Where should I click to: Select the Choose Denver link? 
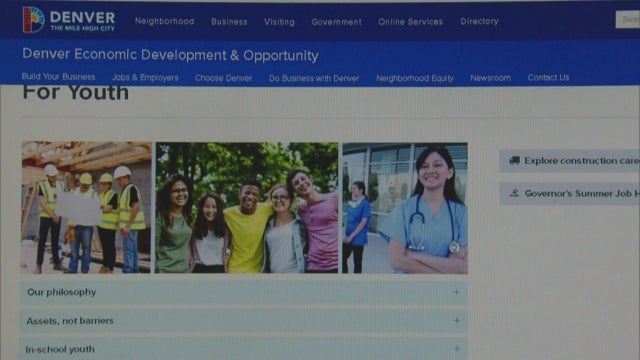(x=223, y=78)
